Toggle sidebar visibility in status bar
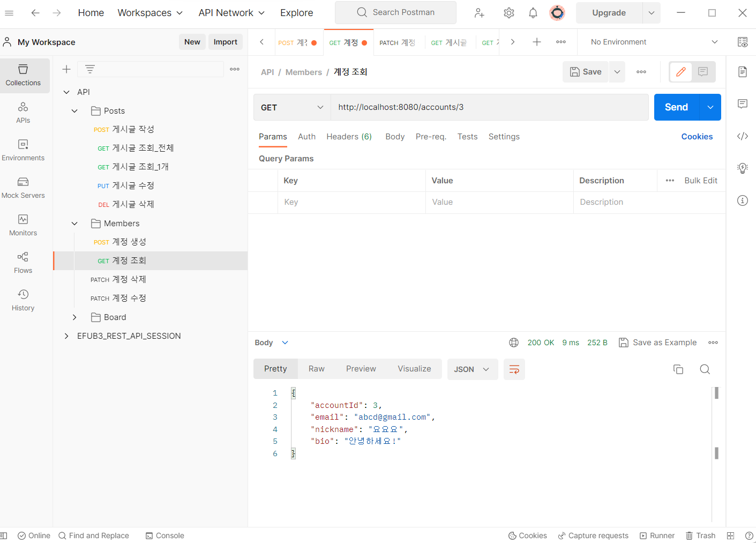 click(x=4, y=535)
